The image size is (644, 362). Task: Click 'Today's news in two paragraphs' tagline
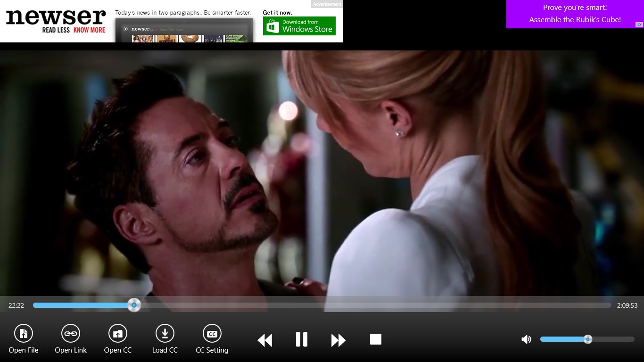183,13
